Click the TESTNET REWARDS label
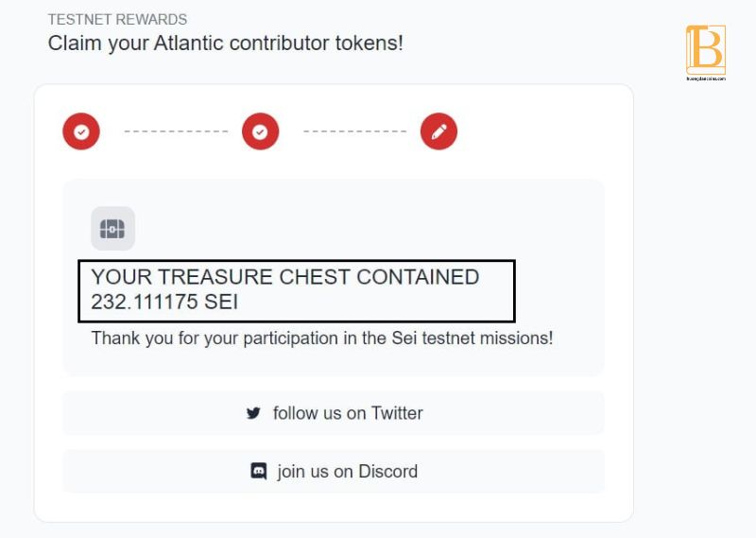 pyautogui.click(x=117, y=19)
